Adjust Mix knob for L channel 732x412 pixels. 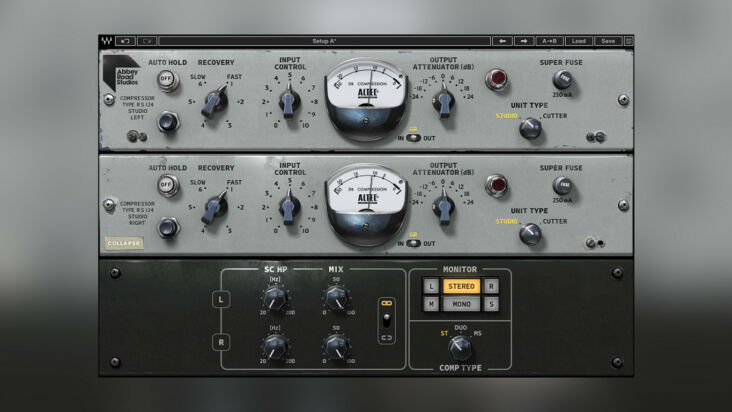336,299
